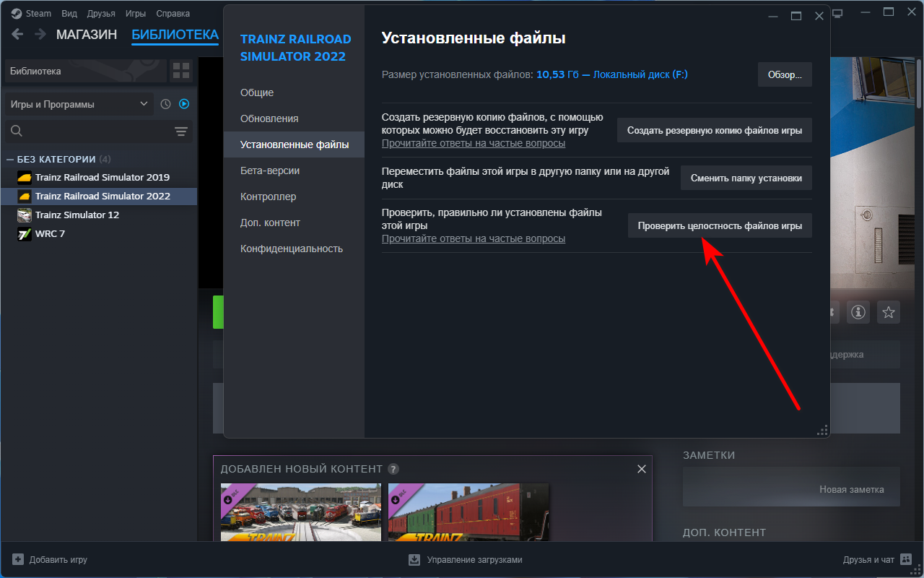Image resolution: width=924 pixels, height=578 pixels.
Task: Click Сменить папку установки button
Action: 746,178
